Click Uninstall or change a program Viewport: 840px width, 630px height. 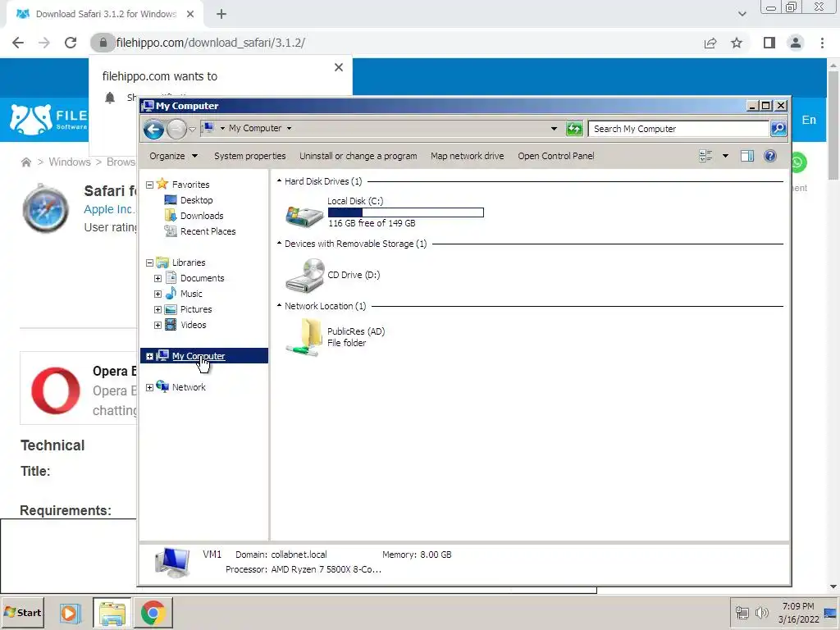coord(358,156)
